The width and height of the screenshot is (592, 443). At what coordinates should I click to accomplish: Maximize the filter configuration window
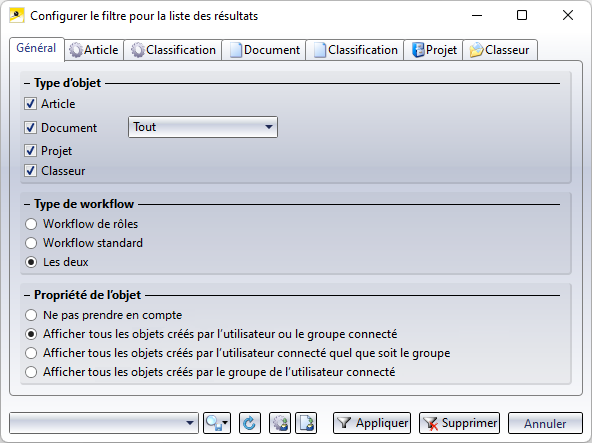(x=522, y=15)
